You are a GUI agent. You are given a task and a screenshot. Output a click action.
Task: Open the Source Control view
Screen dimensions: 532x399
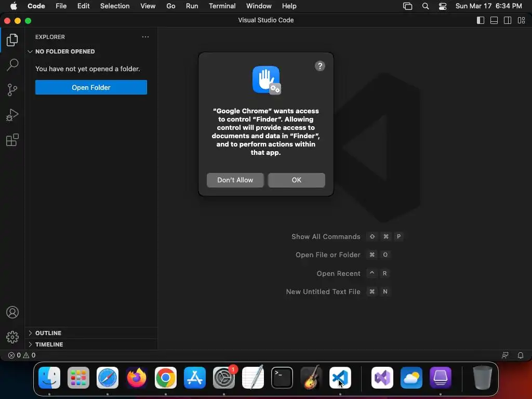click(12, 90)
